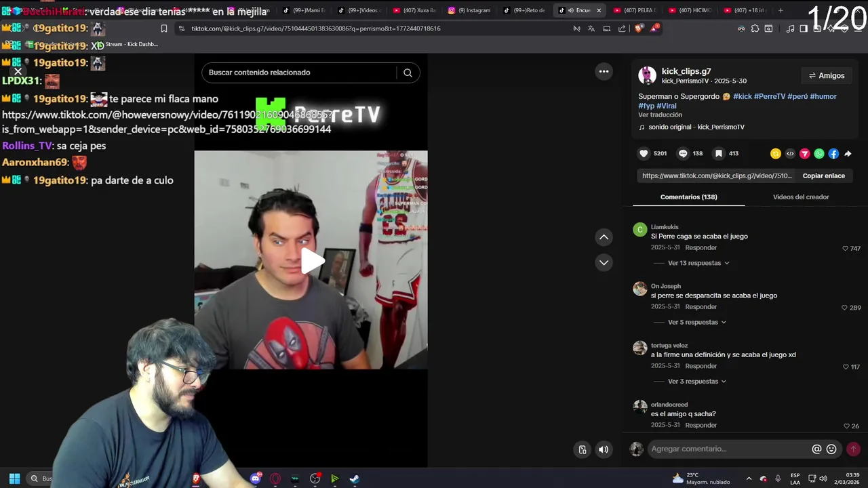Send to friends via red paper-plane icon
Screen dimensions: 868x488
tap(805, 154)
